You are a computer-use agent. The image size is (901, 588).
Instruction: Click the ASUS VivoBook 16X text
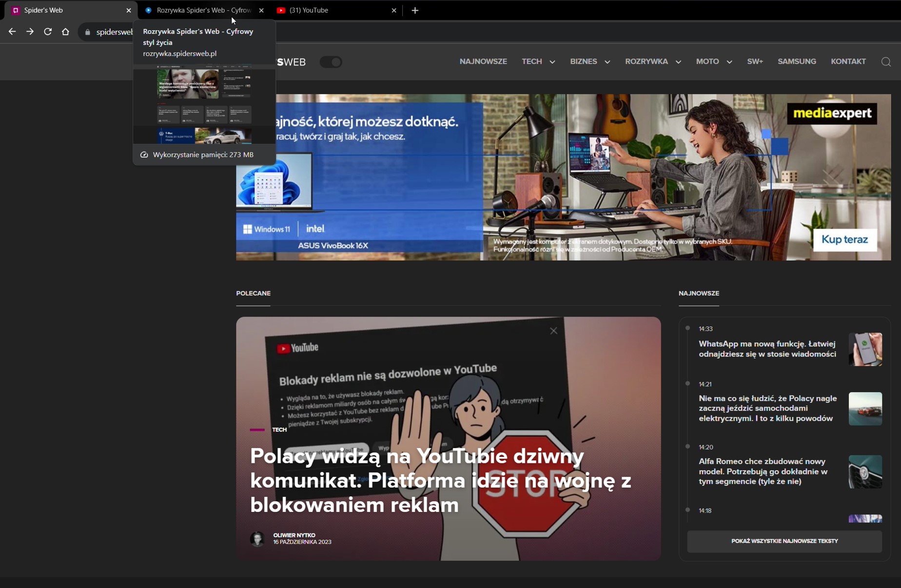pyautogui.click(x=333, y=246)
